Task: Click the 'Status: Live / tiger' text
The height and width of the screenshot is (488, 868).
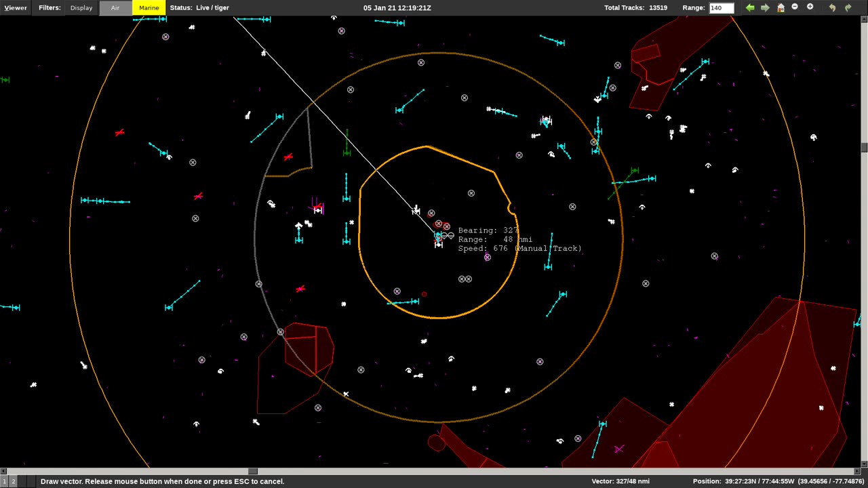Action: 199,8
